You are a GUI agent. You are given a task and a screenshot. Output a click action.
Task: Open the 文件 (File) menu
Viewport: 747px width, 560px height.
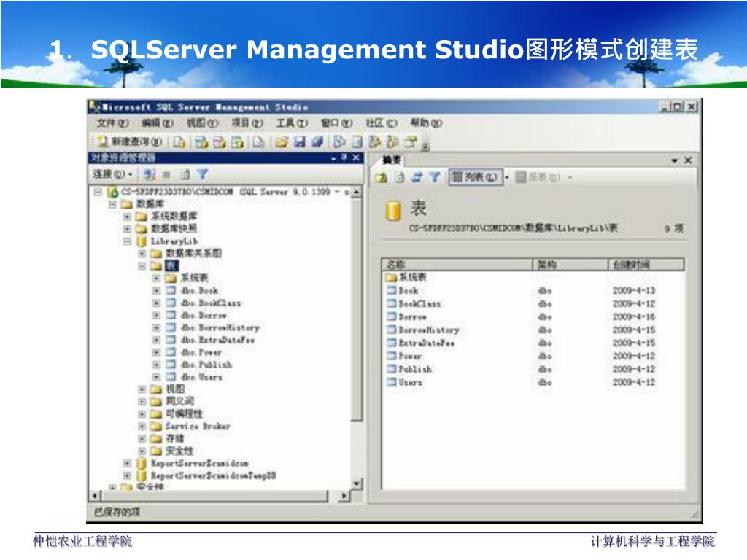(x=112, y=122)
